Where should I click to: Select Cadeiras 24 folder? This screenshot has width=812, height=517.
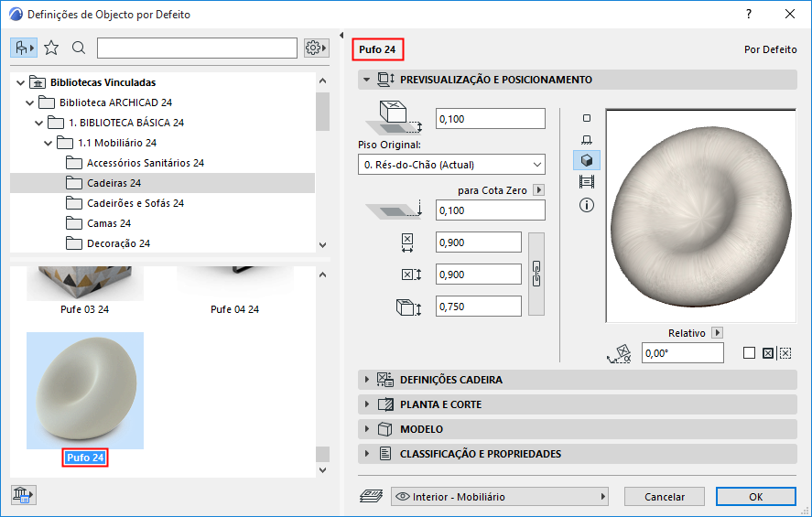click(163, 183)
